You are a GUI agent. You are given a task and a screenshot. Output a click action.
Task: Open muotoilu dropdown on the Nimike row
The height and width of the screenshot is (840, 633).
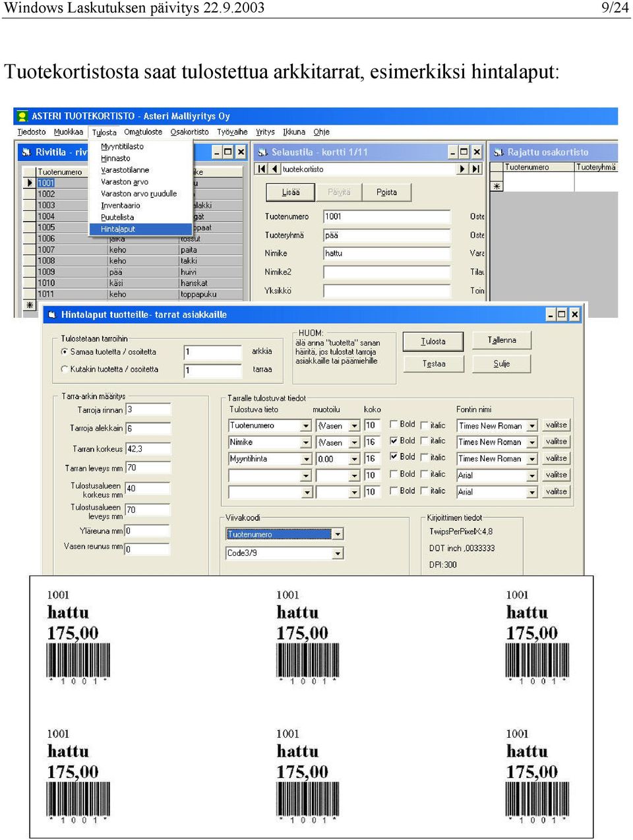click(354, 442)
